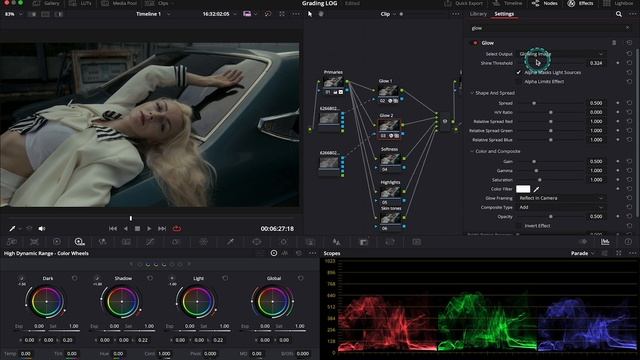
Task: Open the Composite Type dropdown
Action: [561, 207]
